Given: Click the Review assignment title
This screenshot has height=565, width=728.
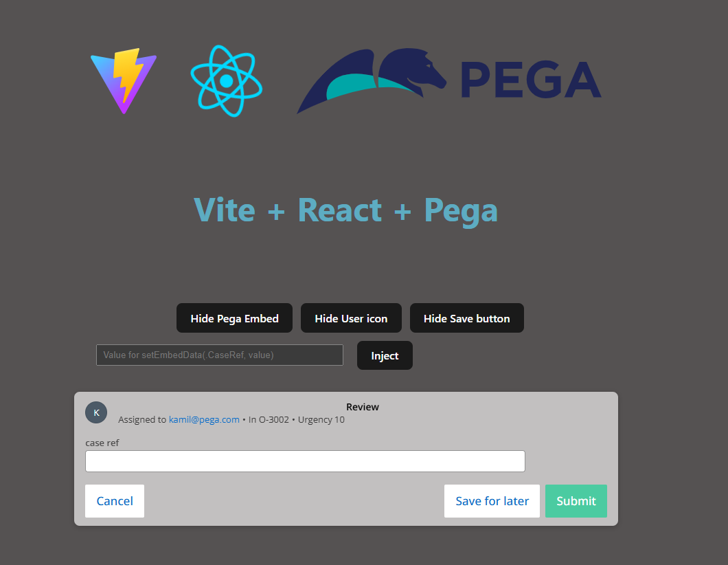Looking at the screenshot, I should click(x=363, y=406).
